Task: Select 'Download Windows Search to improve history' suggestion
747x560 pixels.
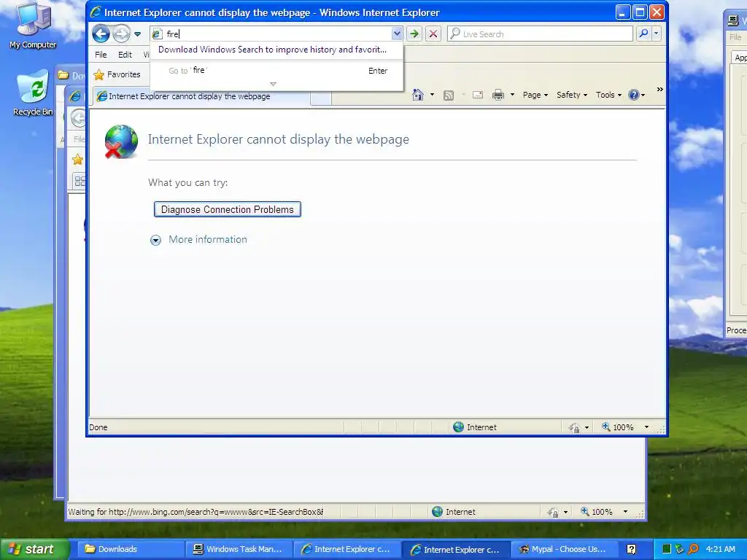Action: tap(273, 50)
